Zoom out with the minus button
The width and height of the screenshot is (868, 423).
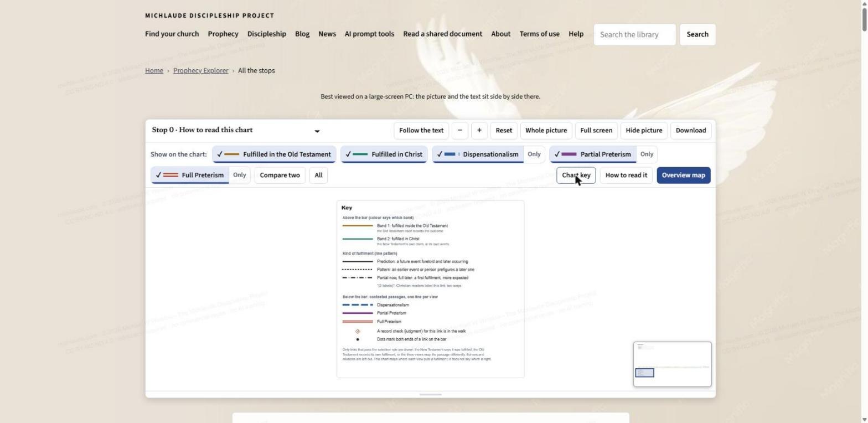pos(459,131)
